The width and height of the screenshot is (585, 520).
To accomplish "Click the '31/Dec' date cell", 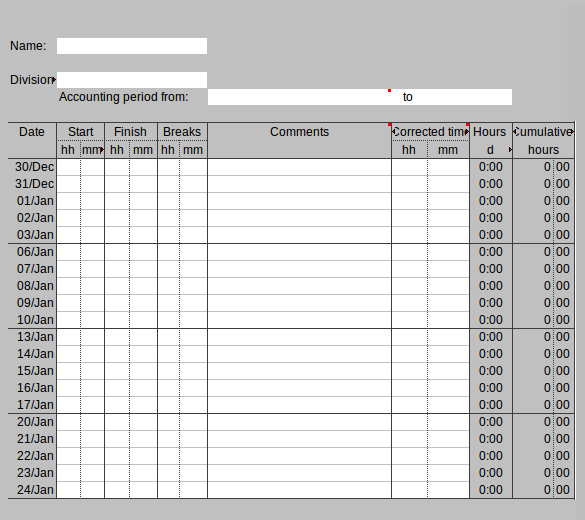I will coord(32,184).
